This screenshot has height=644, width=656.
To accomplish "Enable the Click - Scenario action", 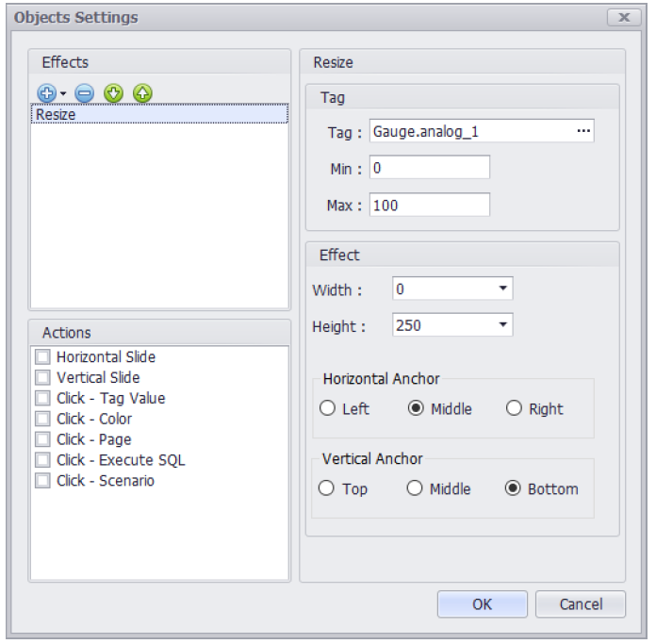I will 42,480.
